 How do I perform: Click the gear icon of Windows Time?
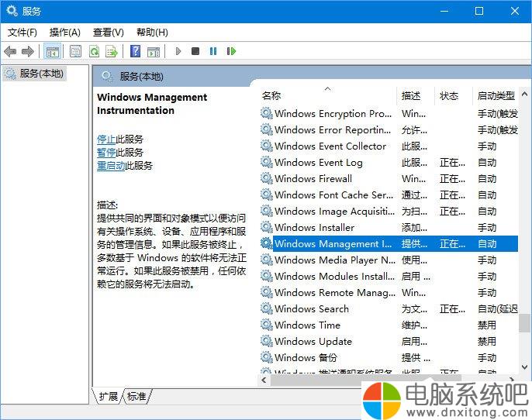coord(266,325)
